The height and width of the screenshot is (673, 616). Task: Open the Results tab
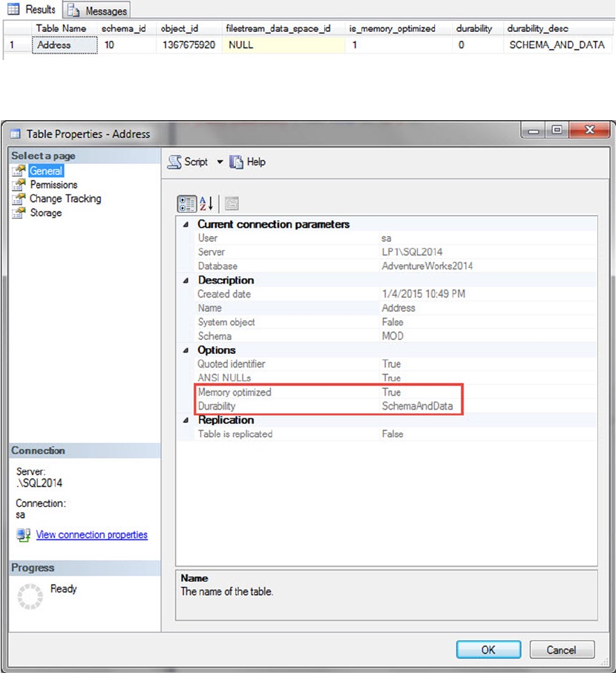click(x=32, y=10)
